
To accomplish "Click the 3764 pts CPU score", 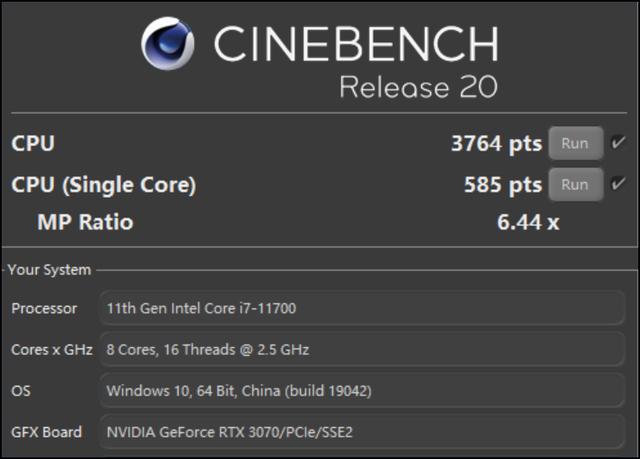I will click(x=496, y=144).
